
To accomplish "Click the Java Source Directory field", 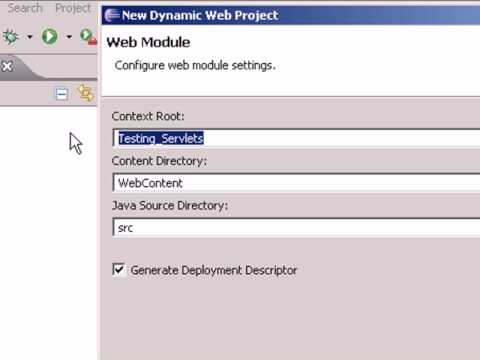I will click(x=296, y=227).
